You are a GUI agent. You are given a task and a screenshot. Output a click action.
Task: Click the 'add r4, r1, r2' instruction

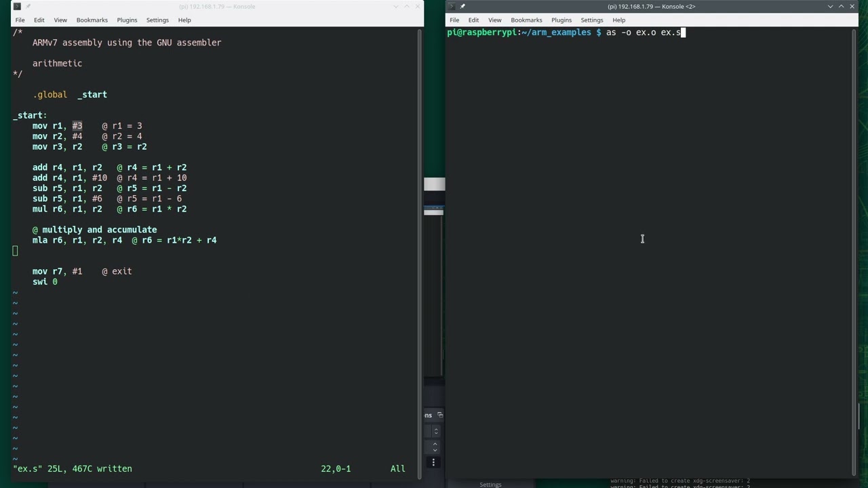[67, 167]
